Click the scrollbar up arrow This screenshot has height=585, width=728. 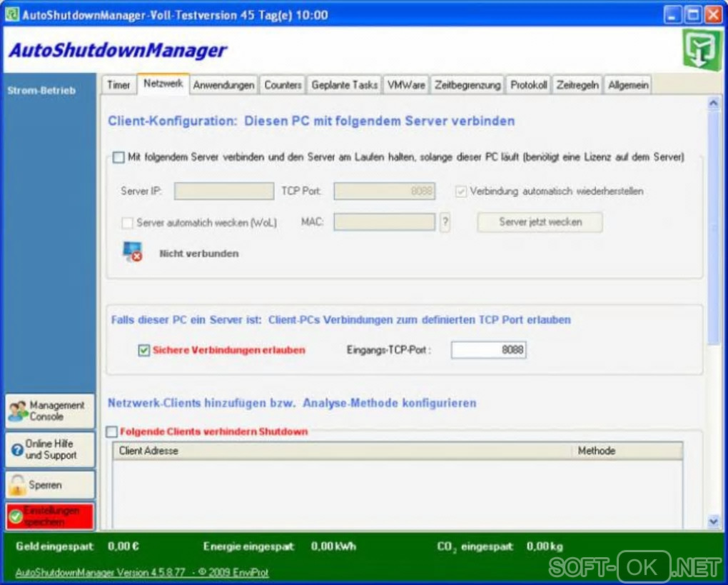tap(714, 103)
